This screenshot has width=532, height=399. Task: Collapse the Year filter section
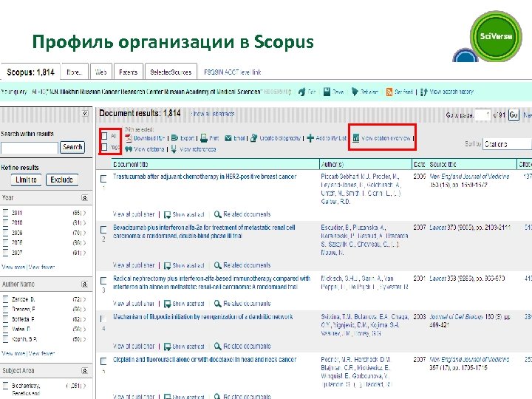click(85, 198)
